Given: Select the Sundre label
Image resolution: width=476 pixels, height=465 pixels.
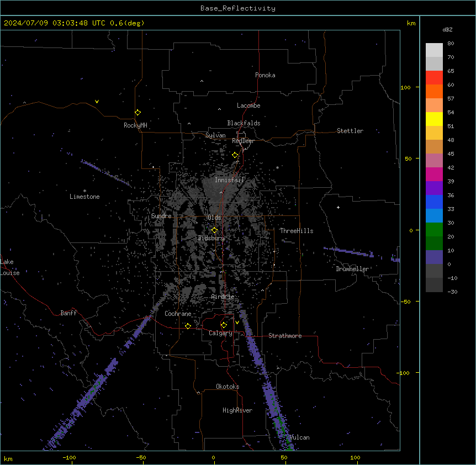Looking at the screenshot, I should [161, 216].
